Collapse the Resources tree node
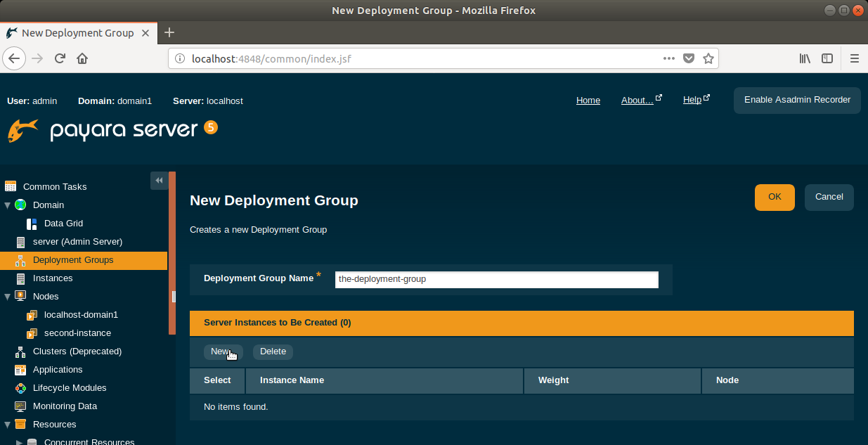Screen dimensions: 868x445 tap(8, 425)
